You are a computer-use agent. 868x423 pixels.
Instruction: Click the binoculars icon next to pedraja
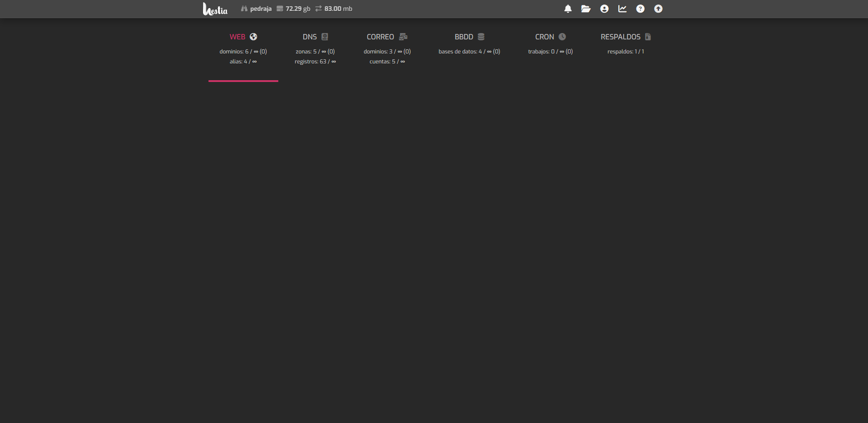pos(244,9)
